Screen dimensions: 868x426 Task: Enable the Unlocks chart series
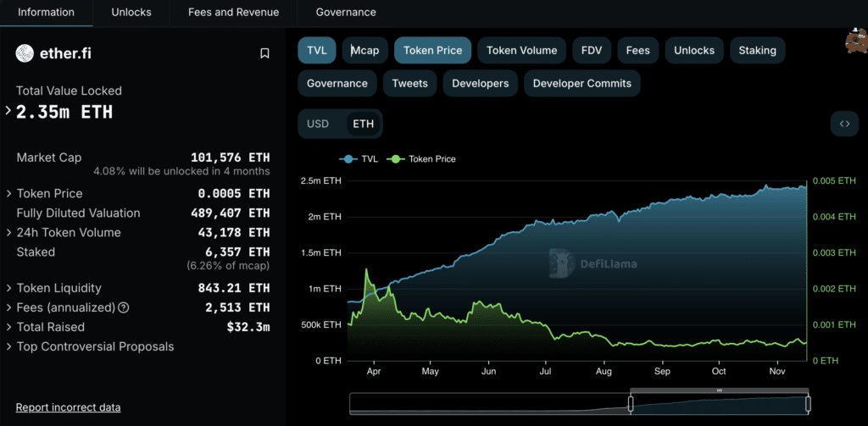pyautogui.click(x=694, y=50)
